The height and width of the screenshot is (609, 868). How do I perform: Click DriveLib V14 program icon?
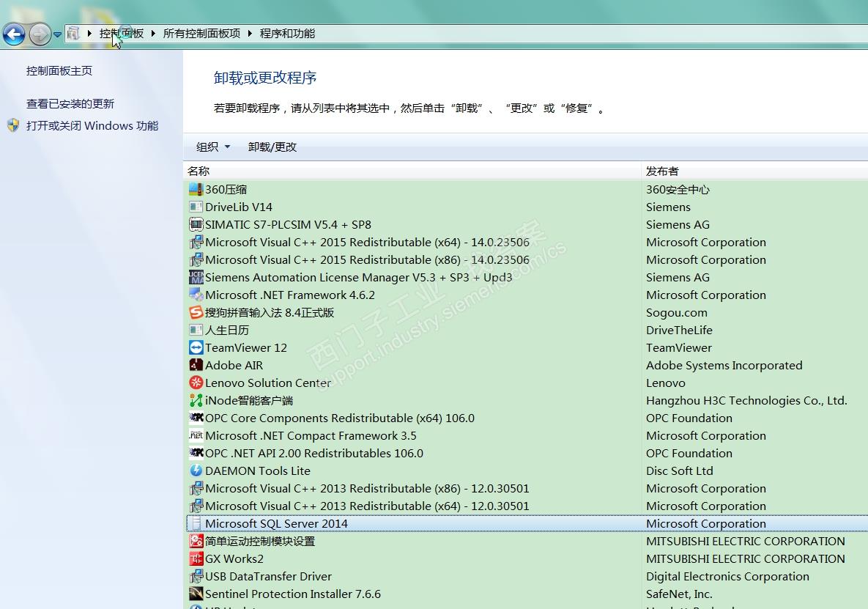pyautogui.click(x=196, y=207)
